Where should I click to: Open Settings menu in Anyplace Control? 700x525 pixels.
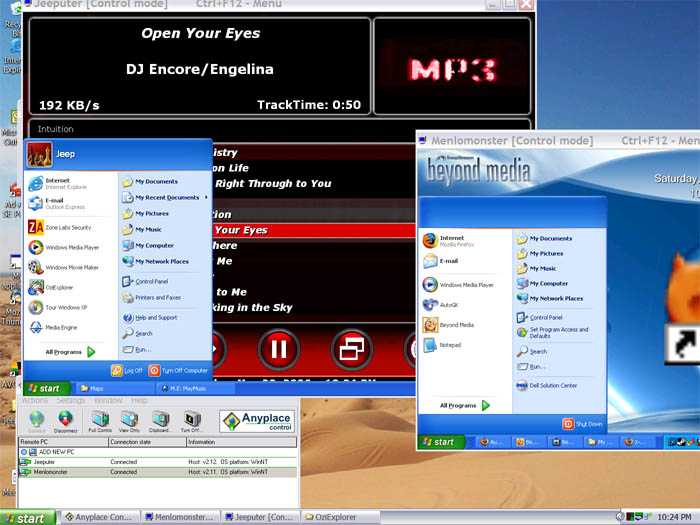tap(71, 401)
